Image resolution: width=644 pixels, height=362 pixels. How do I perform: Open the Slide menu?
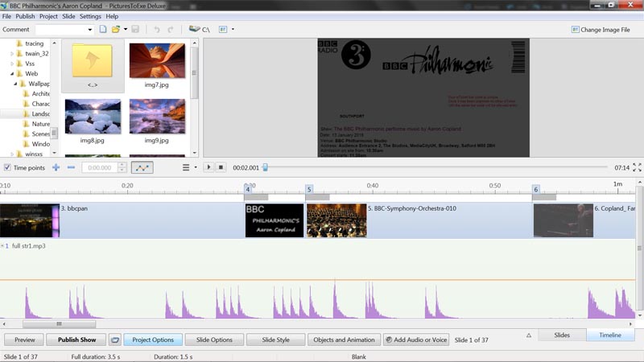click(x=68, y=16)
